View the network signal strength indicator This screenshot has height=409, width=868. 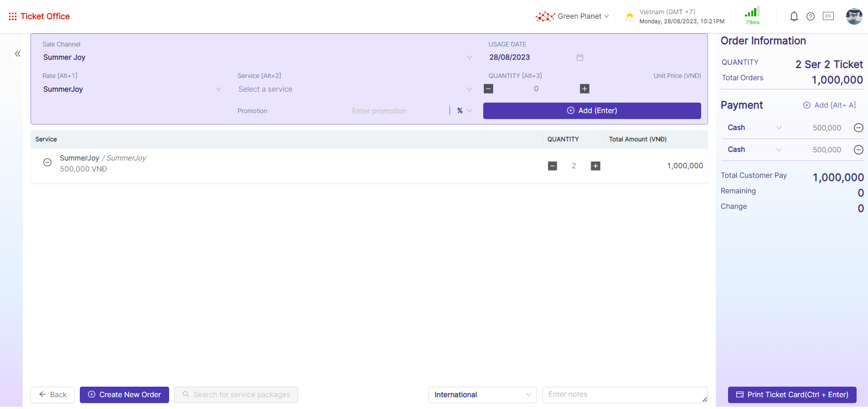(752, 16)
